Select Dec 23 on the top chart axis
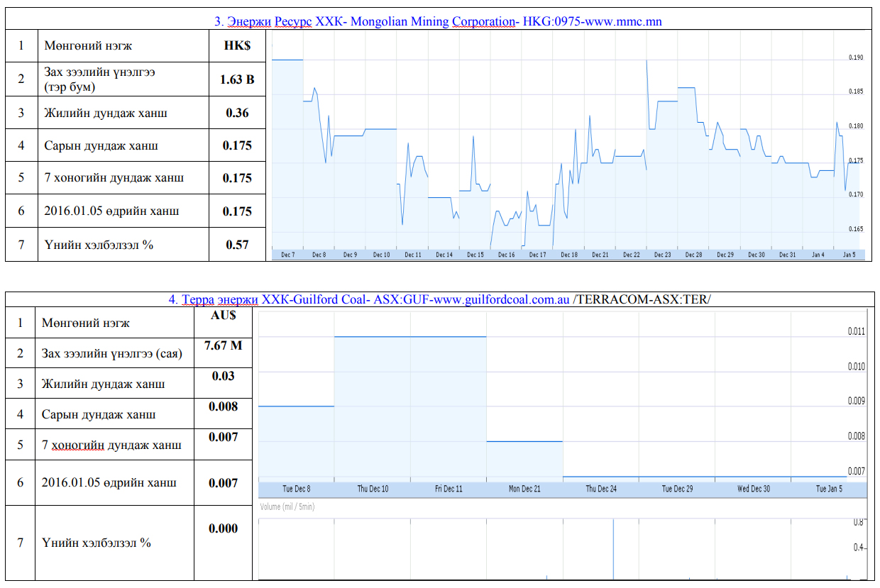The height and width of the screenshot is (588, 880). (x=662, y=255)
